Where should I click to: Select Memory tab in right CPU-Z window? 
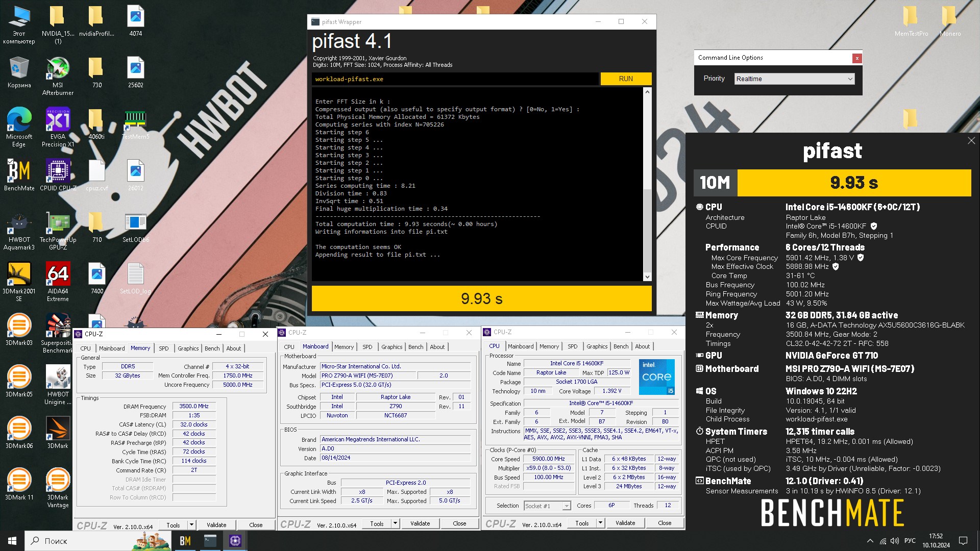coord(549,346)
